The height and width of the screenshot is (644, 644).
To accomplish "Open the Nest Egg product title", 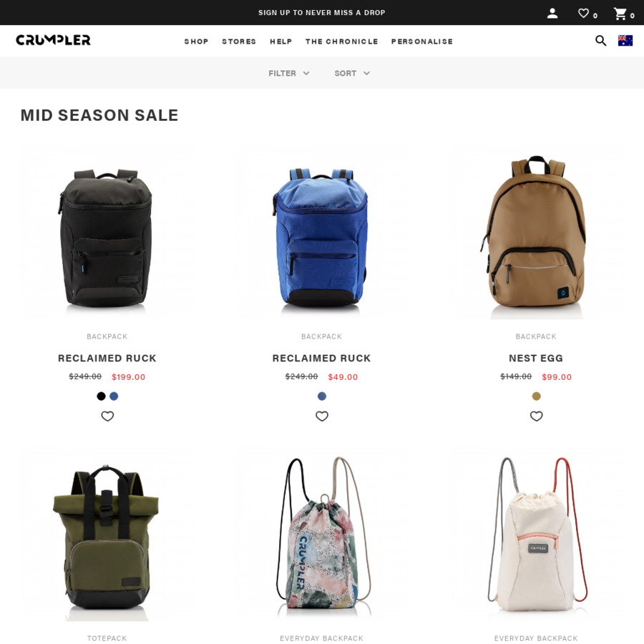I will point(536,358).
